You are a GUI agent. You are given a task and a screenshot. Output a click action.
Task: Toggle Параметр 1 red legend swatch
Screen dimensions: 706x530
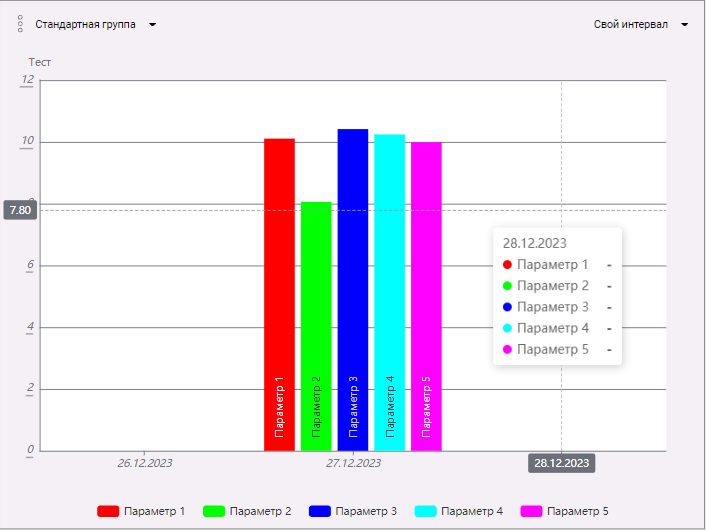click(108, 511)
